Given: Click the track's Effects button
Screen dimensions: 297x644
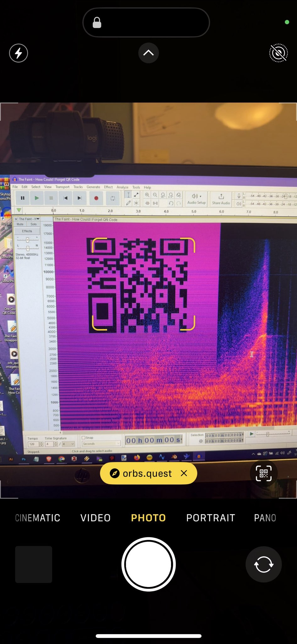Looking at the screenshot, I should point(27,231).
